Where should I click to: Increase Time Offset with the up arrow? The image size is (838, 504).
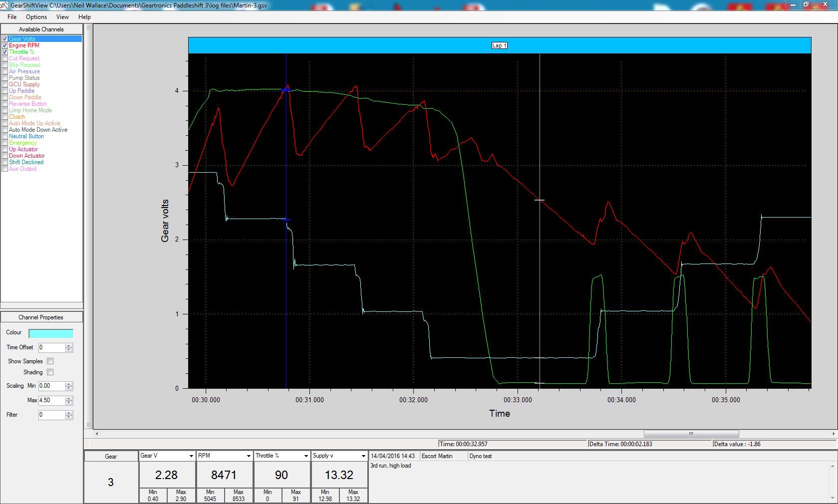pyautogui.click(x=69, y=345)
